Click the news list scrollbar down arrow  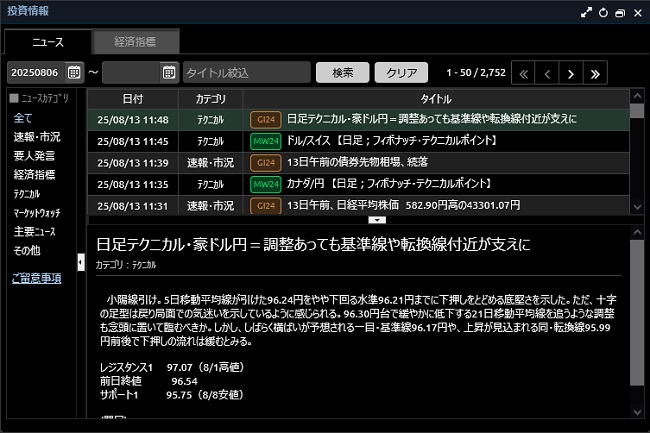pos(637,207)
